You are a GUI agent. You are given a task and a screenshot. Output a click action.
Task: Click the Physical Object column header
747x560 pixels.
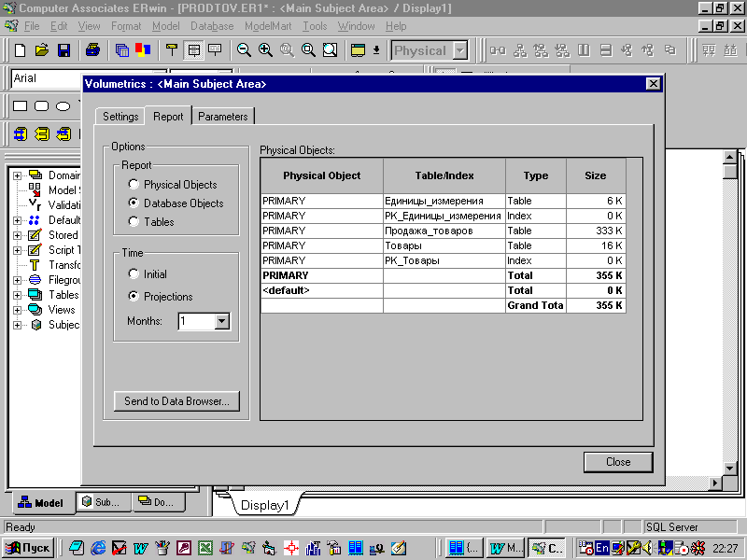[x=321, y=175]
